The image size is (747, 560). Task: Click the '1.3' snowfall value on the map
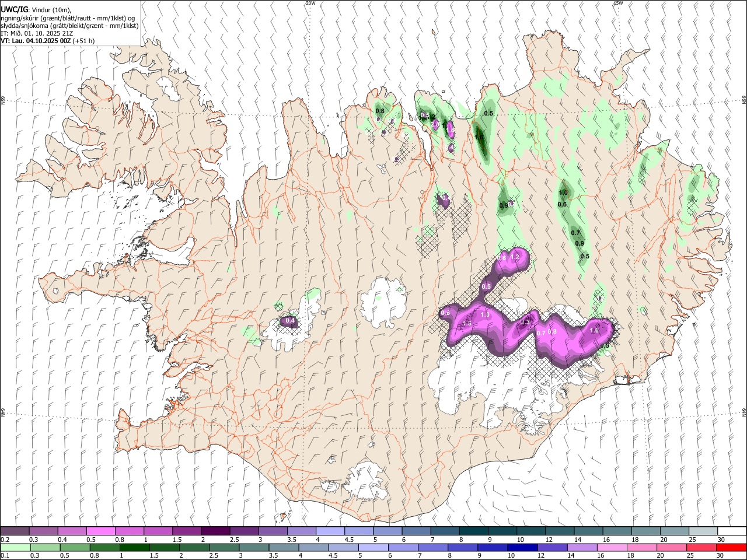coord(467,323)
